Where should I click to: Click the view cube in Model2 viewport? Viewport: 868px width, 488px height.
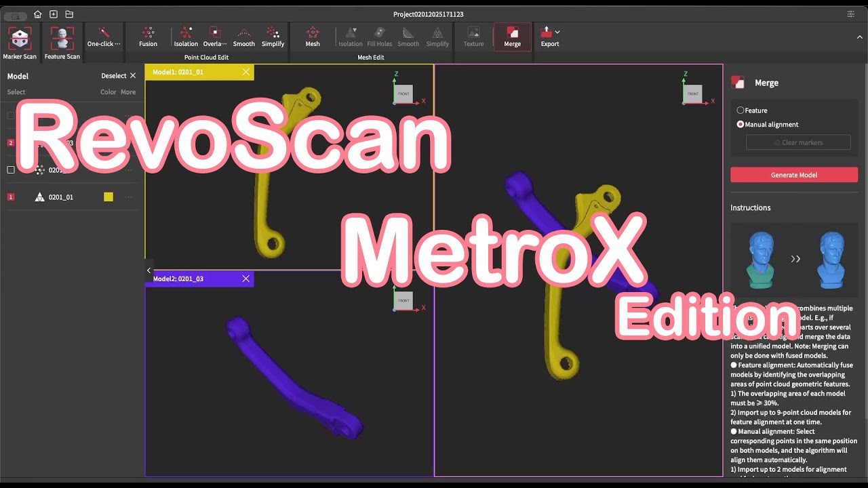[404, 300]
